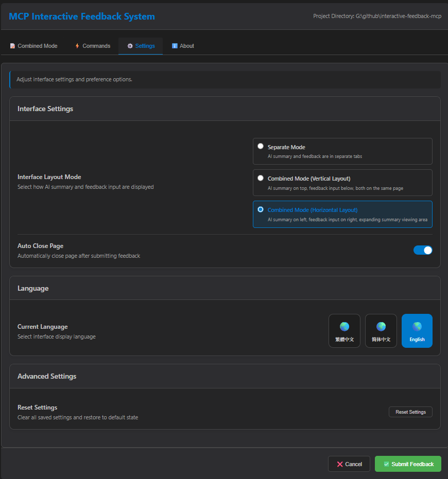Submit the feedback form
Screen dimensions: 448x479
(x=408, y=464)
